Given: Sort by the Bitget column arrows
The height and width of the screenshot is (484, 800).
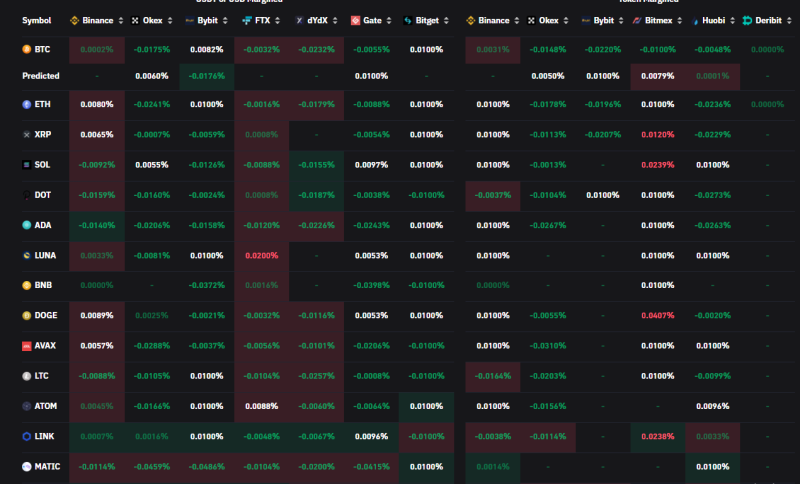Looking at the screenshot, I should pos(446,20).
